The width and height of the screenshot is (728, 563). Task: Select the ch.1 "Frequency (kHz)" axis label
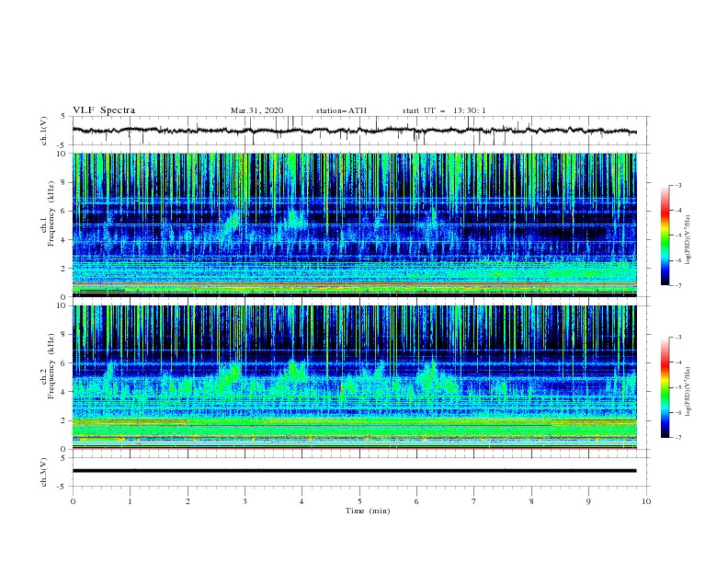[51, 214]
